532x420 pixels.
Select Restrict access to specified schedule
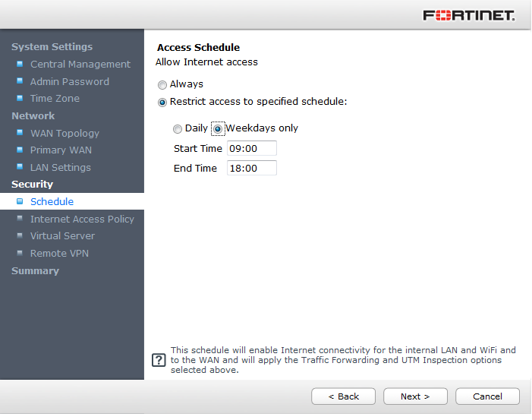[x=162, y=102]
